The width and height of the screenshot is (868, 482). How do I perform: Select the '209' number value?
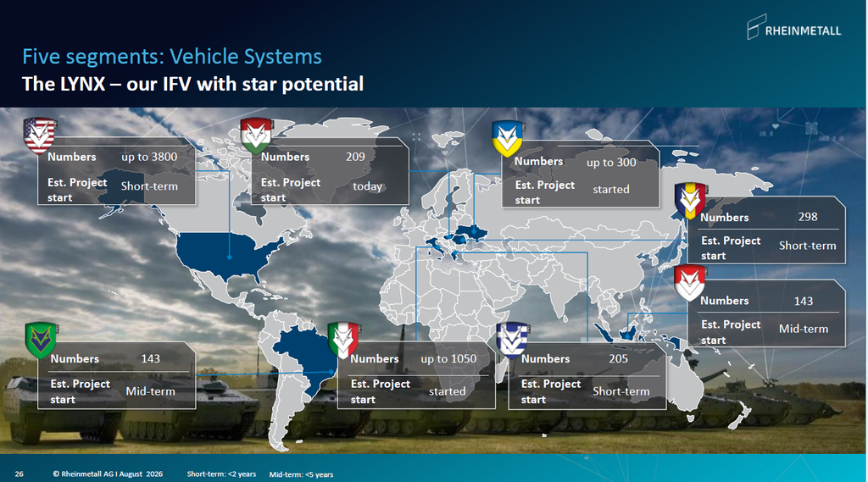point(355,157)
